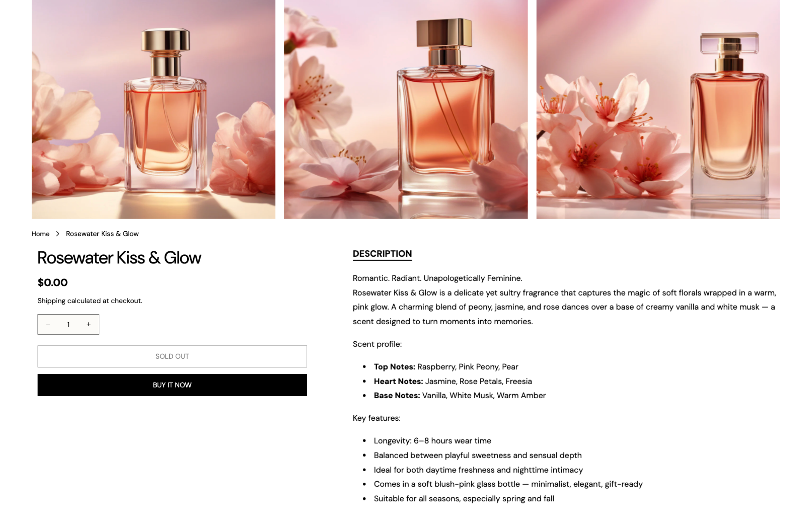
Task: Click the SOLD OUT button
Action: coord(172,356)
